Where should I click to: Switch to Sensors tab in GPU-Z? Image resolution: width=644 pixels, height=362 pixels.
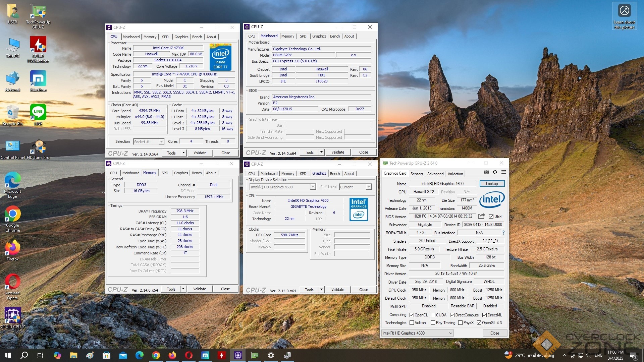tap(417, 174)
